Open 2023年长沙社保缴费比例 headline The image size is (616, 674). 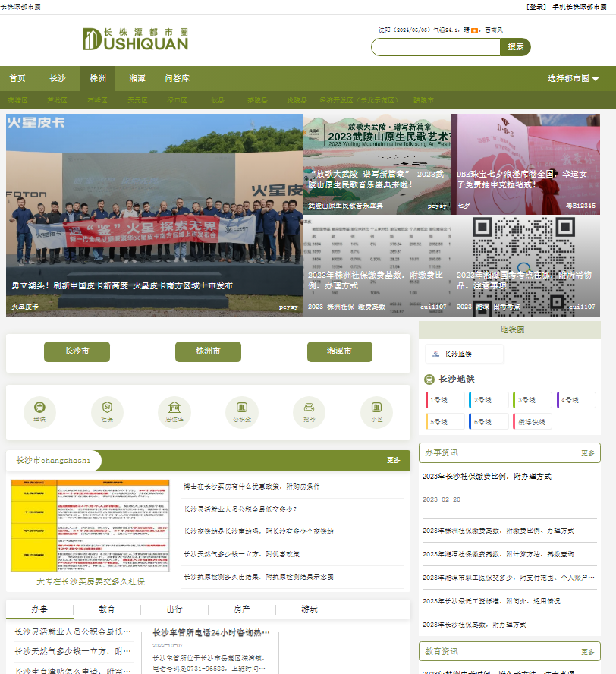coord(487,476)
